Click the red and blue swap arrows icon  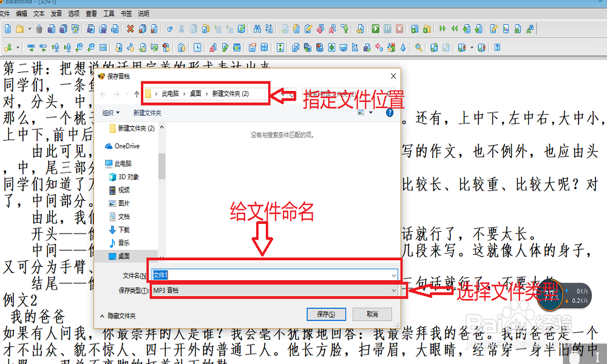379,47
